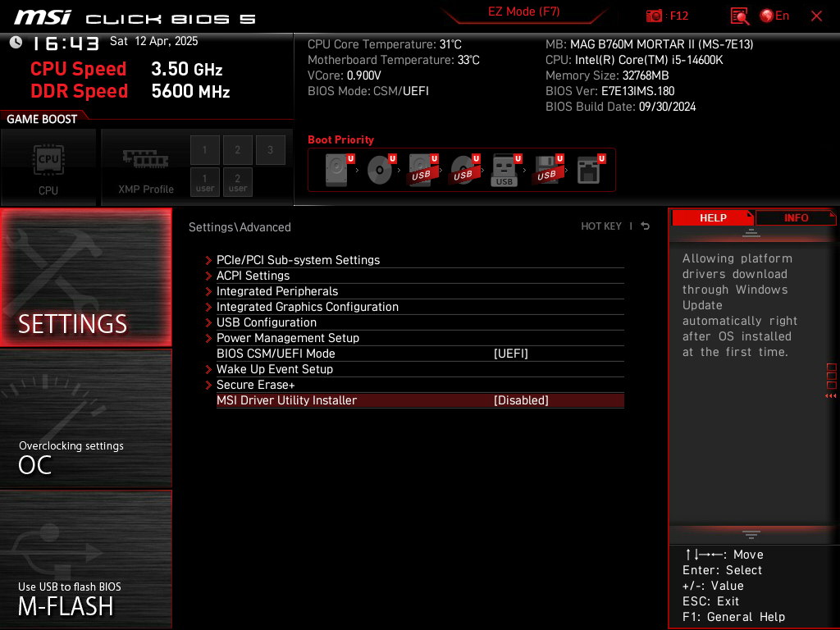Select XMP user profile 1
Image resolution: width=840 pixels, height=630 pixels.
point(204,182)
